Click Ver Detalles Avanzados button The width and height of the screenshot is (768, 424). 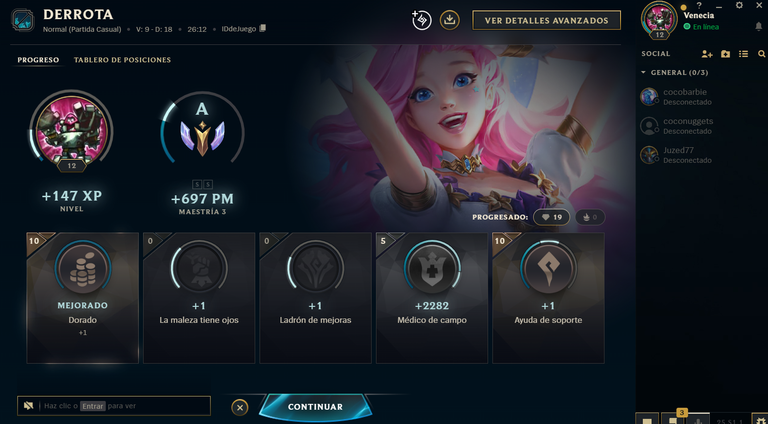point(546,21)
